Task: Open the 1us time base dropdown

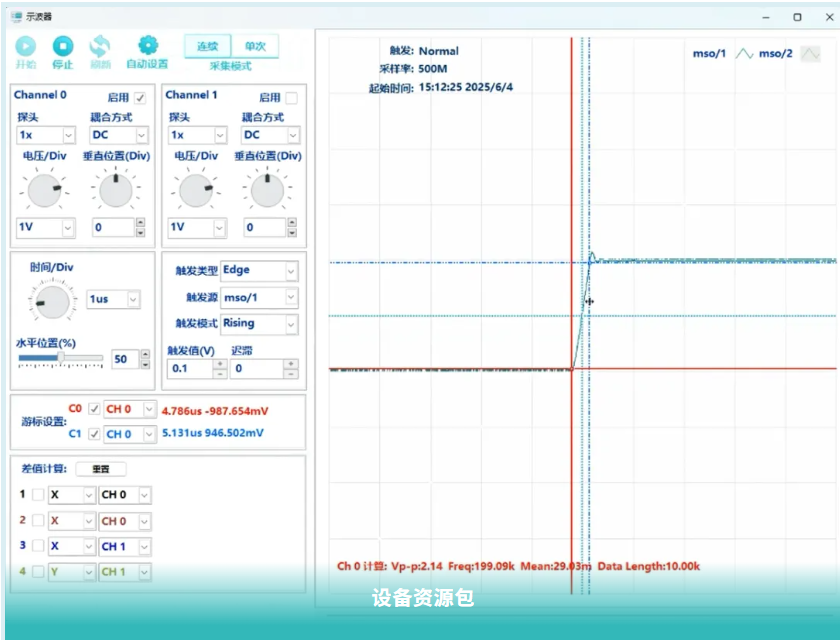Action: coord(113,299)
